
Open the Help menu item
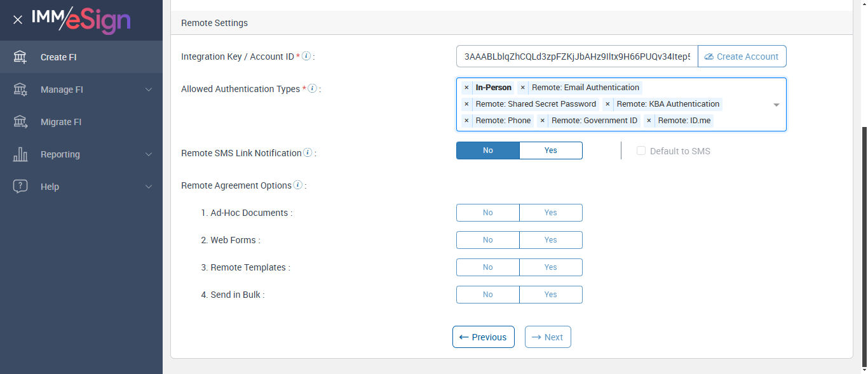(50, 187)
